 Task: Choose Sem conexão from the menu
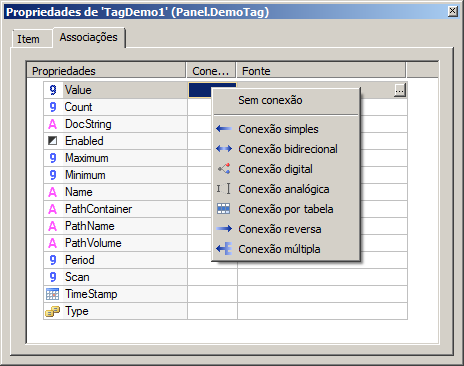pos(286,100)
